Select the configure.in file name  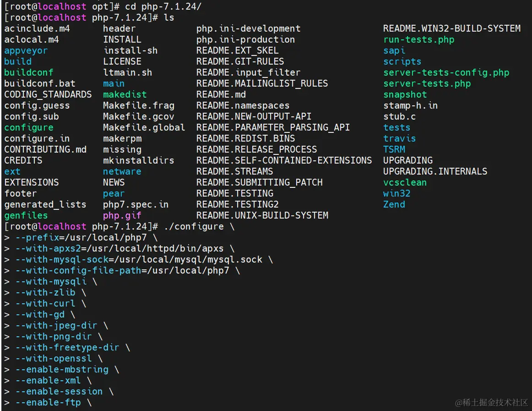coord(37,138)
